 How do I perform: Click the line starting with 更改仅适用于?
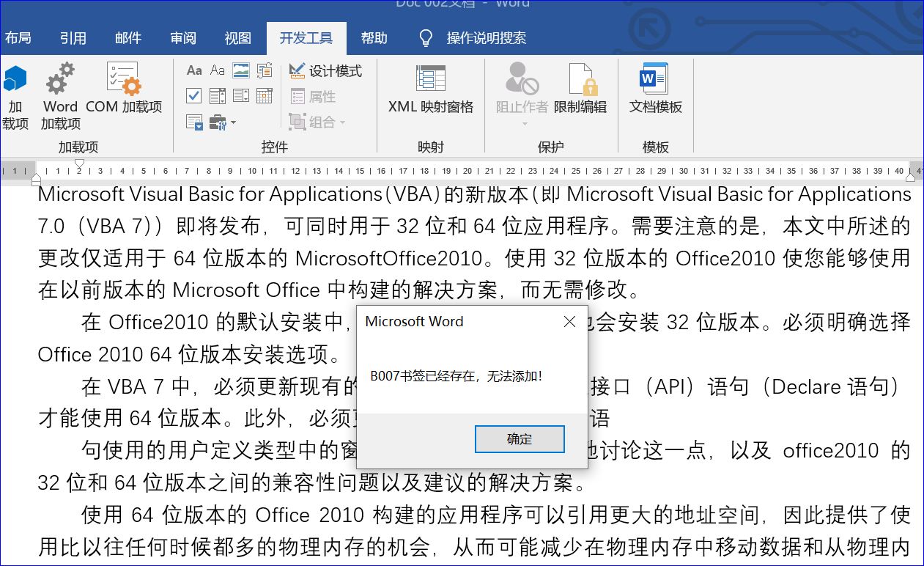pyautogui.click(x=474, y=258)
